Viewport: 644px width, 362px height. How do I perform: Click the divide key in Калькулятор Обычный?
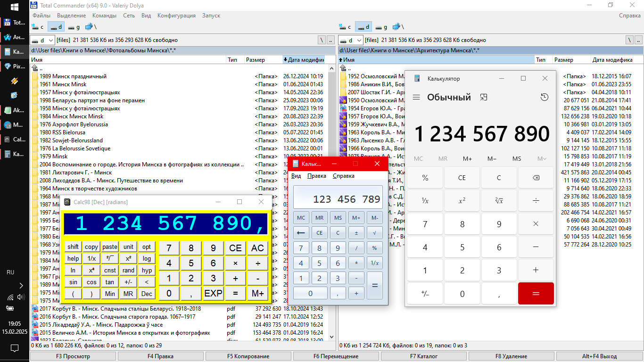tap(536, 201)
